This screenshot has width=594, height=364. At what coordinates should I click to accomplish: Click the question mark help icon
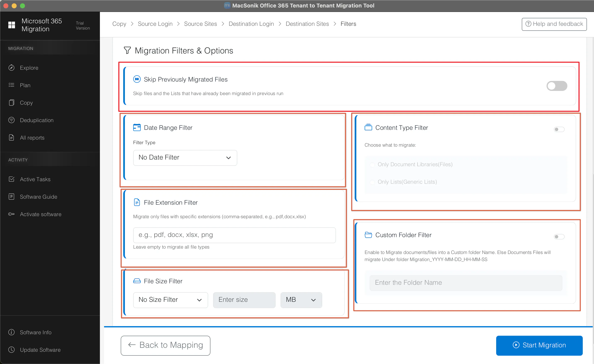tap(528, 24)
